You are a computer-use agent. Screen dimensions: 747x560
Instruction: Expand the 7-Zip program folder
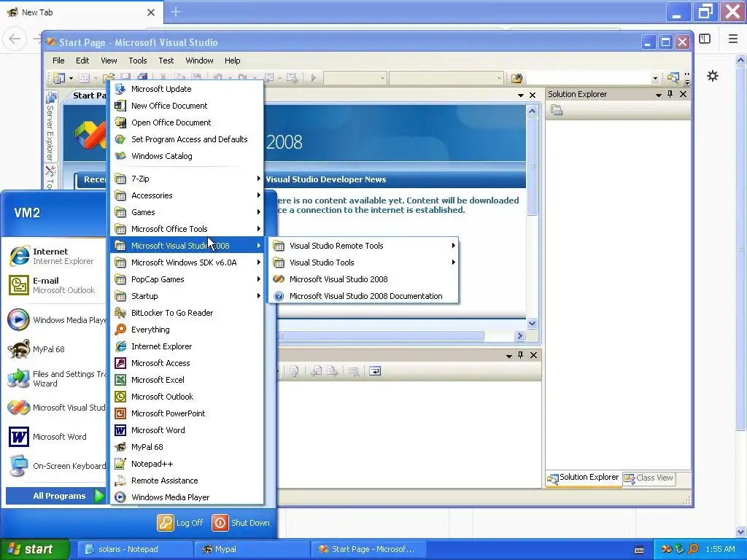click(187, 179)
